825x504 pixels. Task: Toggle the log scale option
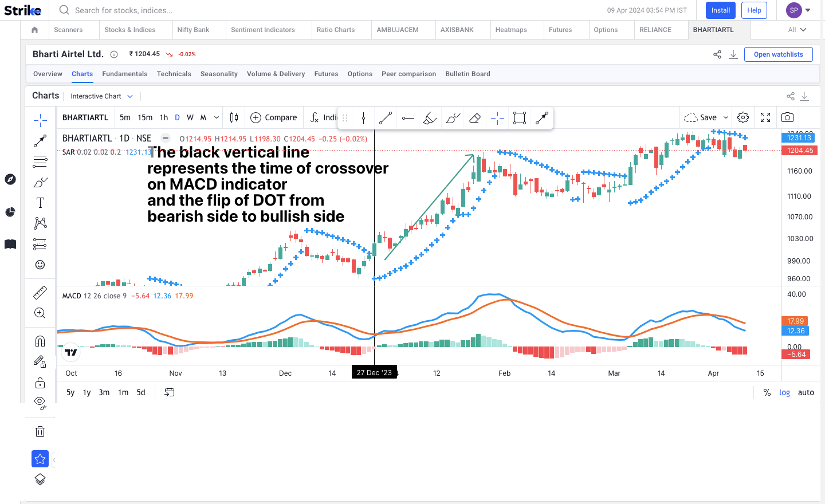click(x=784, y=392)
